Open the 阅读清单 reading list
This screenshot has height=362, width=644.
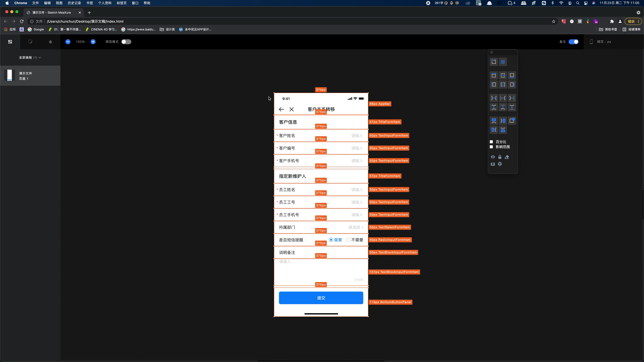(x=631, y=29)
